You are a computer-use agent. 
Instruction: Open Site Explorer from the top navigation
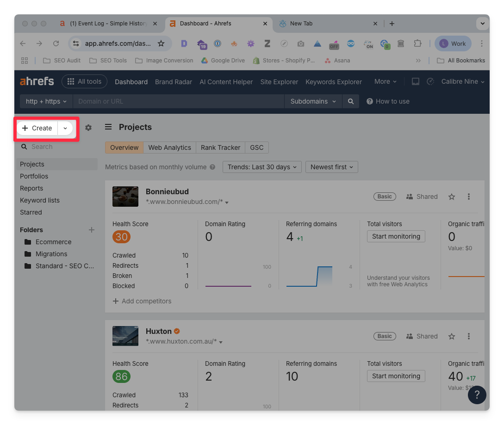coord(279,82)
